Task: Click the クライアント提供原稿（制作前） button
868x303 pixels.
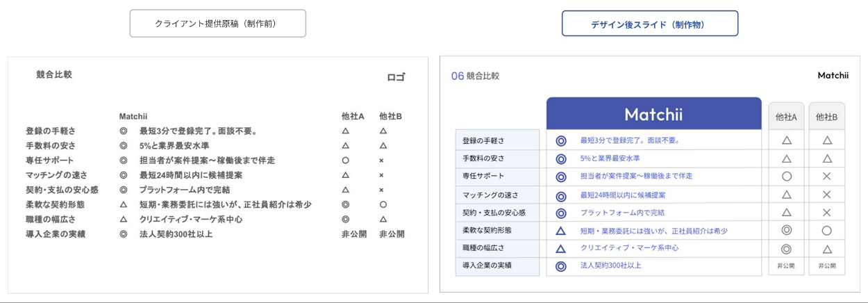Action: click(217, 24)
